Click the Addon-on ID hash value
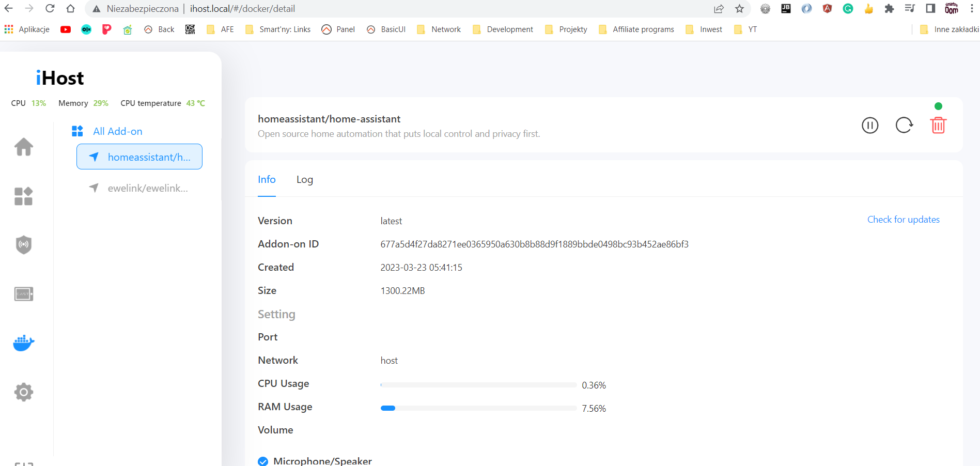Viewport: 980px width, 466px height. click(535, 244)
